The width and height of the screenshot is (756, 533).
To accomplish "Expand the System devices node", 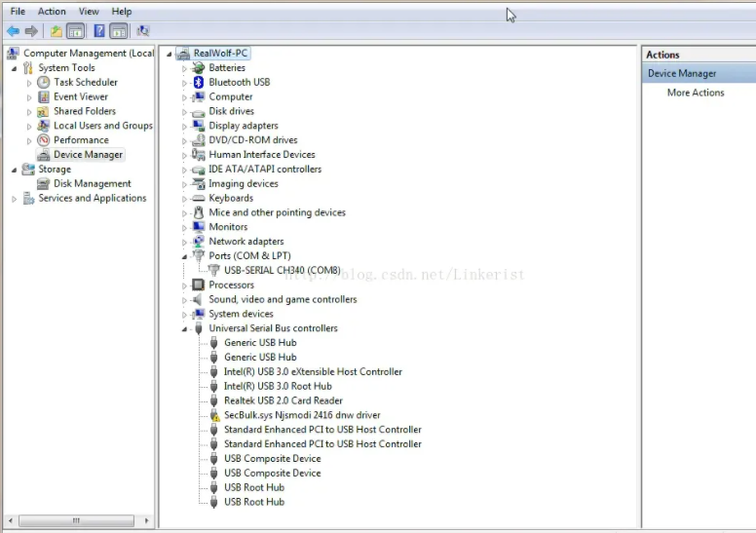I will (184, 315).
